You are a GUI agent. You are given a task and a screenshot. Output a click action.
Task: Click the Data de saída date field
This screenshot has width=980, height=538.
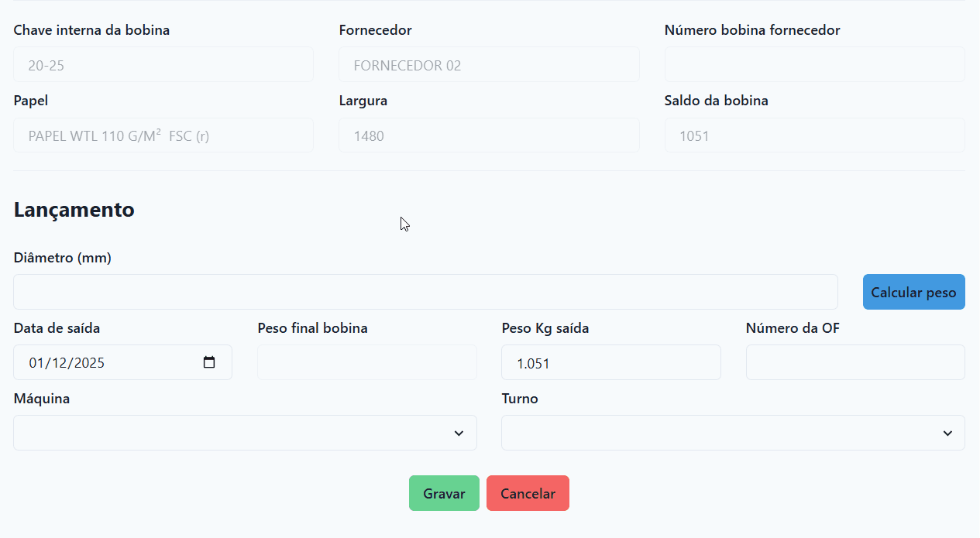(x=108, y=362)
